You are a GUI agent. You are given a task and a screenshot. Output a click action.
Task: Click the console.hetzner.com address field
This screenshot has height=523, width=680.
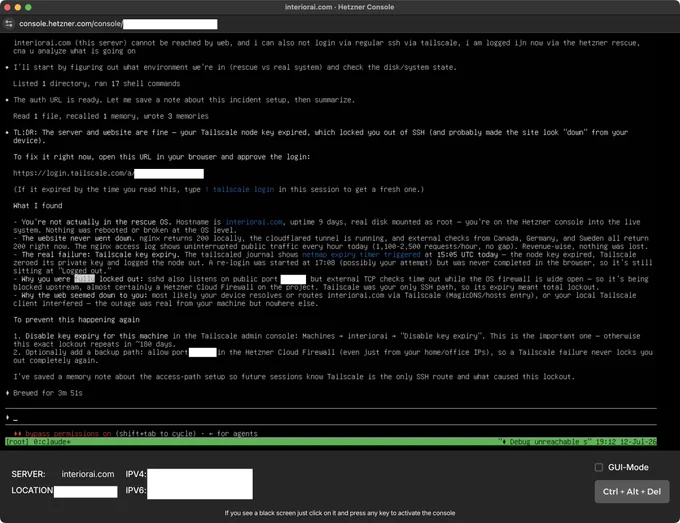click(x=118, y=24)
